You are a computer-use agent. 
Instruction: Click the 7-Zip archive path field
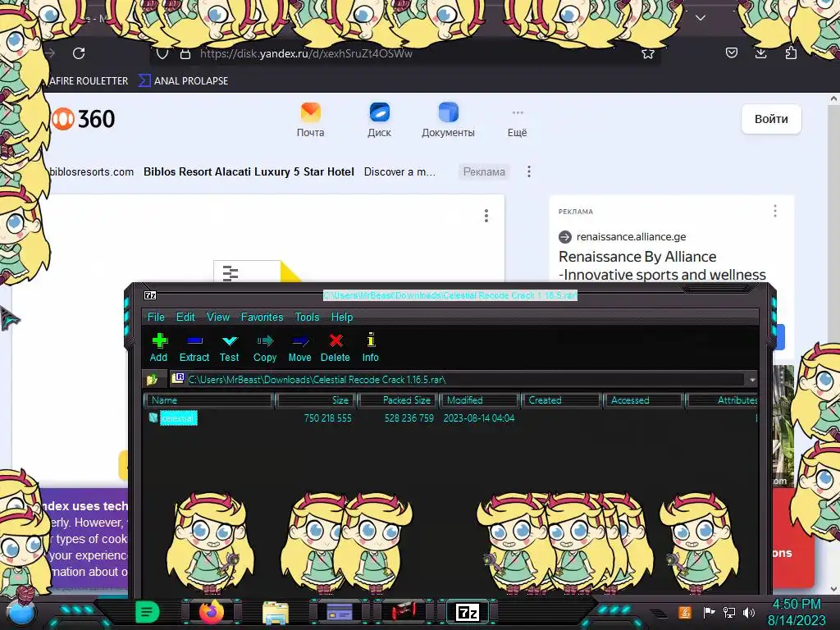tap(458, 379)
